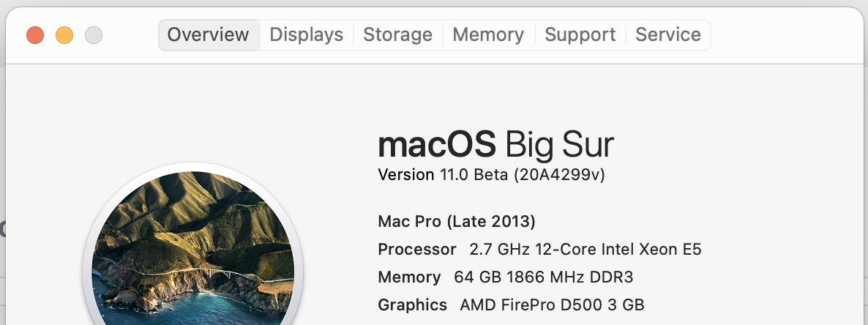Open the Storage tab
The height and width of the screenshot is (325, 868).
(397, 34)
